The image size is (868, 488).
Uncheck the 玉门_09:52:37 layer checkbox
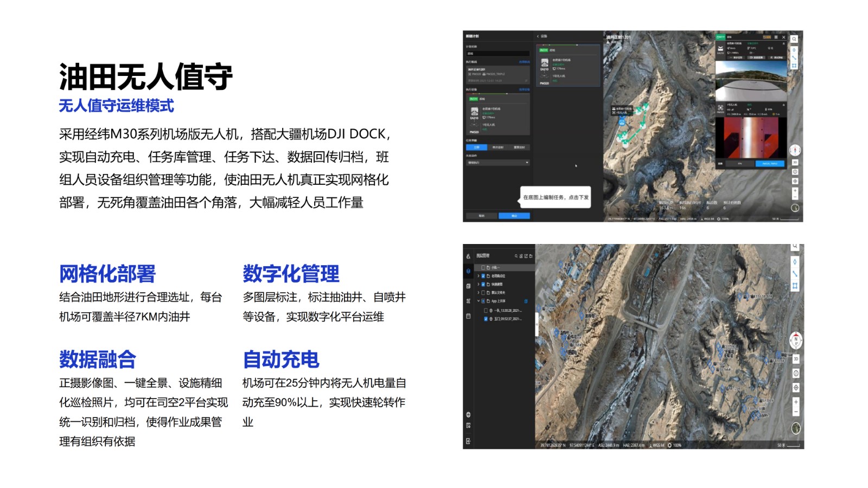[x=486, y=319]
